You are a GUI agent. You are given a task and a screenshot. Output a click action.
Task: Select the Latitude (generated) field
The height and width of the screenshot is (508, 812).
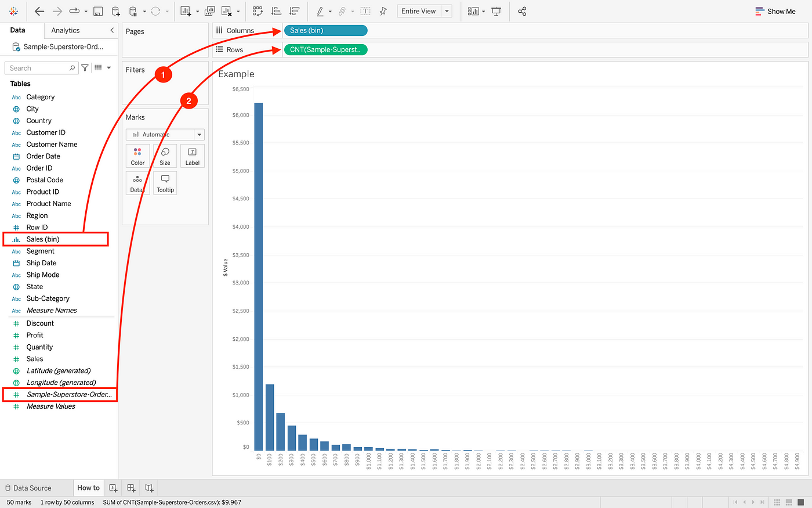point(59,370)
